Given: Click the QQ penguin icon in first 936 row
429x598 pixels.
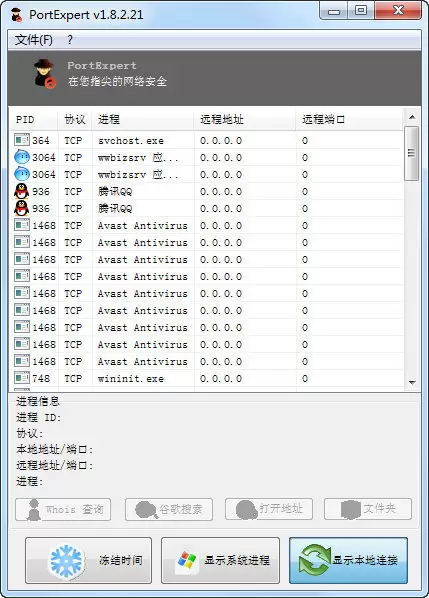Looking at the screenshot, I should [21, 191].
